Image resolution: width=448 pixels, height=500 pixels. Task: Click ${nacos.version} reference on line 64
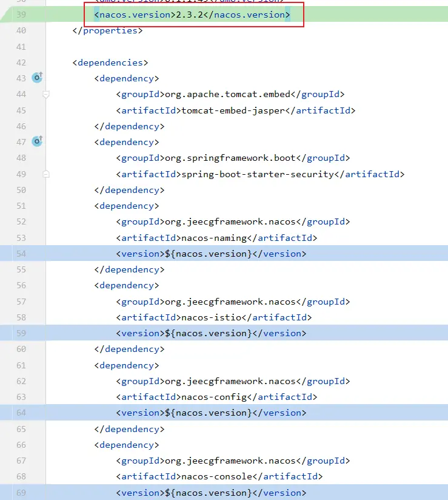[x=208, y=413]
